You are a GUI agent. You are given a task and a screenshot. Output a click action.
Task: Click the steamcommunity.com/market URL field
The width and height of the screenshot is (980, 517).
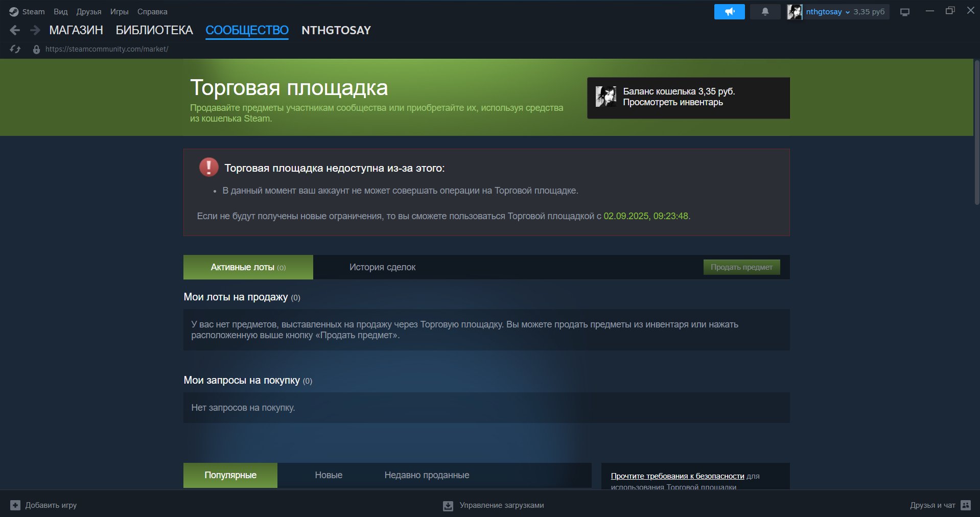point(107,49)
